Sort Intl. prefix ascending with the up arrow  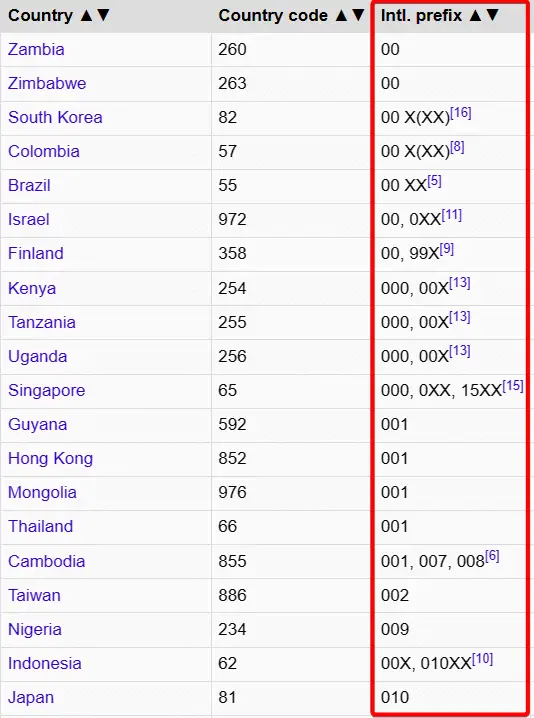point(475,16)
